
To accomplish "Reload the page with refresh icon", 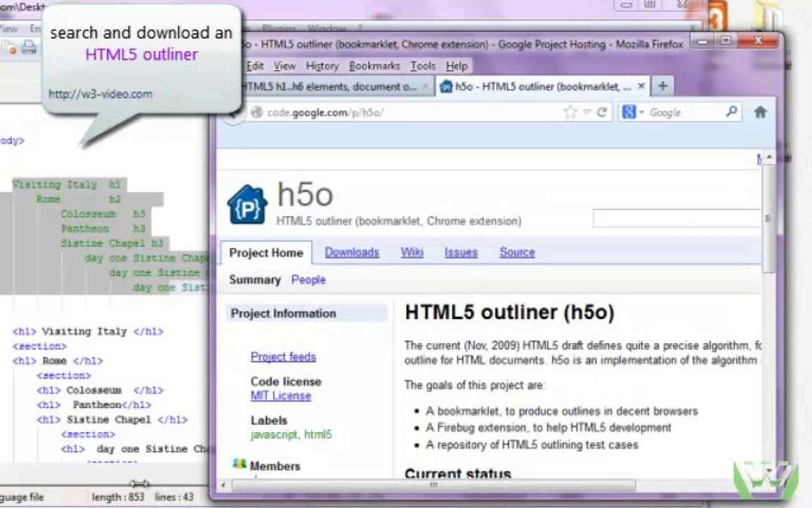I will 602,112.
